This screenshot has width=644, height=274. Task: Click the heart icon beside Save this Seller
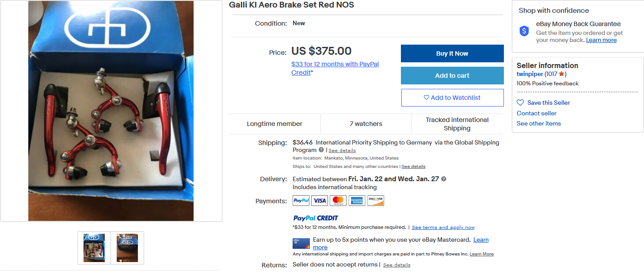[520, 103]
